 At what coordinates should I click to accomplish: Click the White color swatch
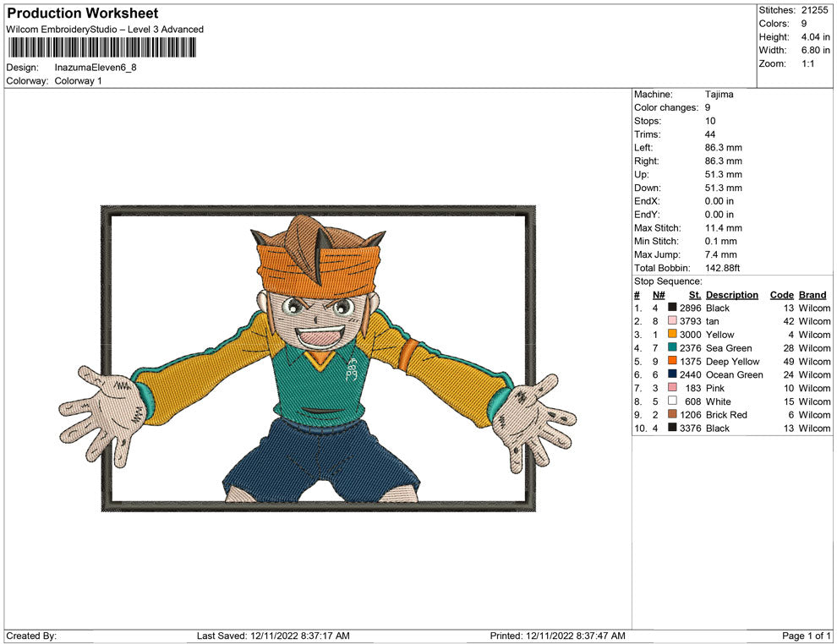(x=672, y=401)
